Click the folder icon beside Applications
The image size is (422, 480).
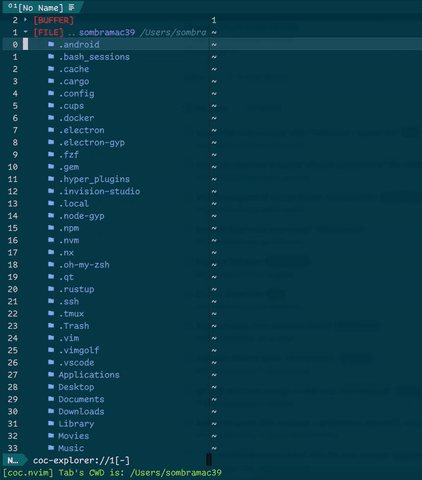pos(51,374)
